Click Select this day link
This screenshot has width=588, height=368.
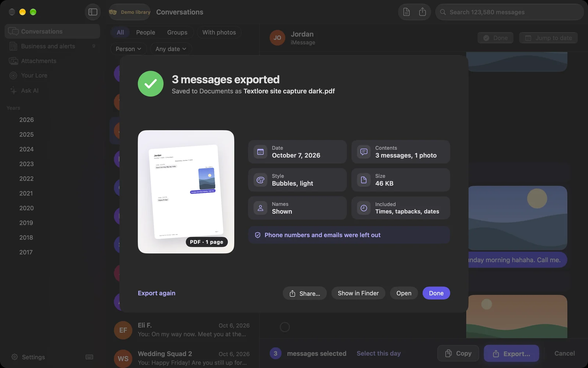pyautogui.click(x=379, y=353)
